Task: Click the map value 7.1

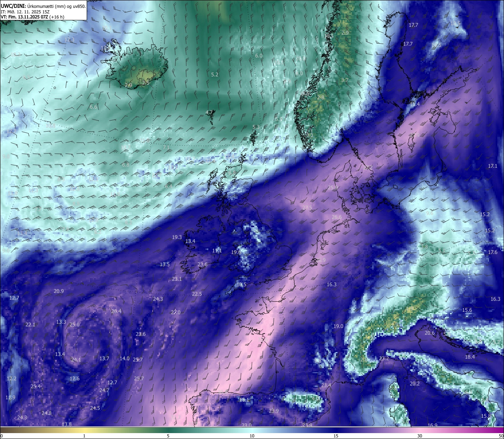Action: pyautogui.click(x=166, y=148)
